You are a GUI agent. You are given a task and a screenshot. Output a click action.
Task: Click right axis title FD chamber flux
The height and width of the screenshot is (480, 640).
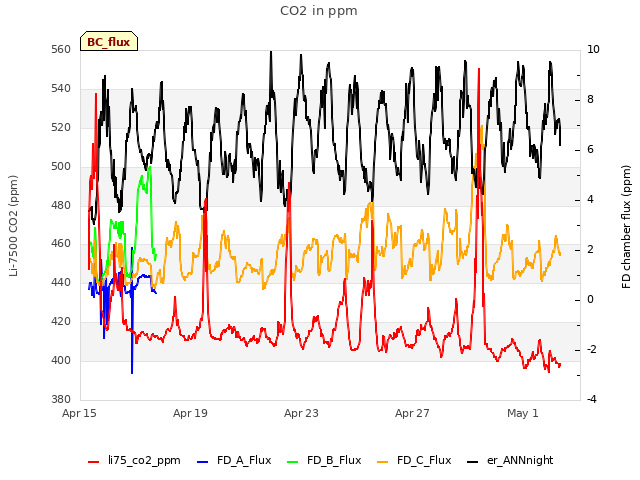(x=626, y=227)
